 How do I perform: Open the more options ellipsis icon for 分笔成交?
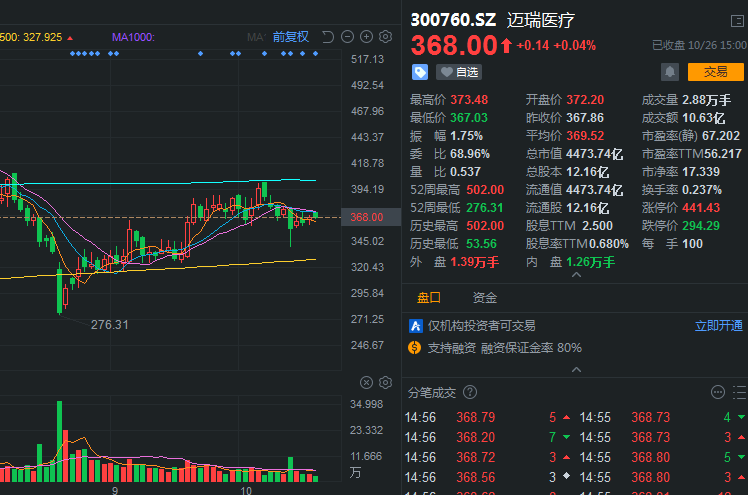pos(717,392)
